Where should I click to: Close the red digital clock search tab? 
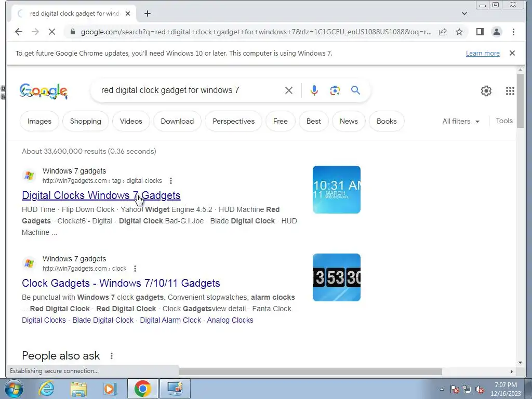[x=128, y=14]
